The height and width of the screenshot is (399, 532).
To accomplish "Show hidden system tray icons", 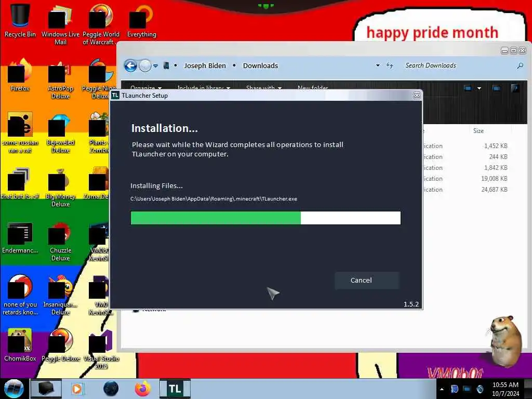I will click(x=442, y=389).
